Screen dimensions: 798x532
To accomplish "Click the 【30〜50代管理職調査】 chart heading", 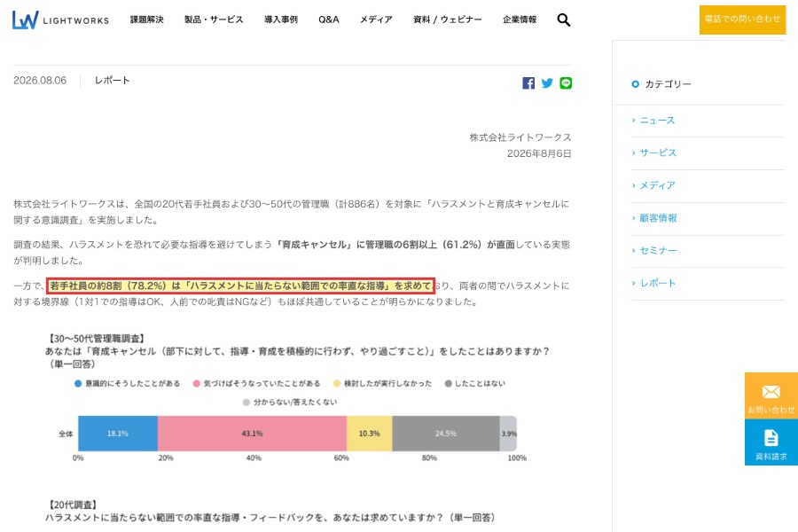I will pos(96,339).
